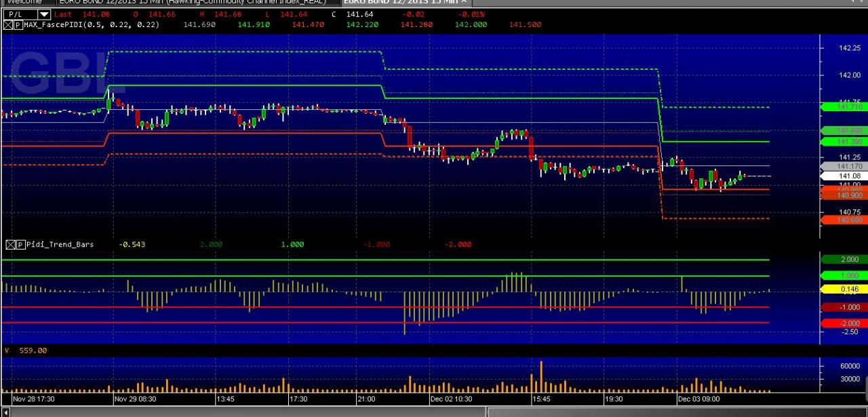Click the horizontal scrollbar thumb at bottom
The width and height of the screenshot is (868, 417).
tap(677, 412)
